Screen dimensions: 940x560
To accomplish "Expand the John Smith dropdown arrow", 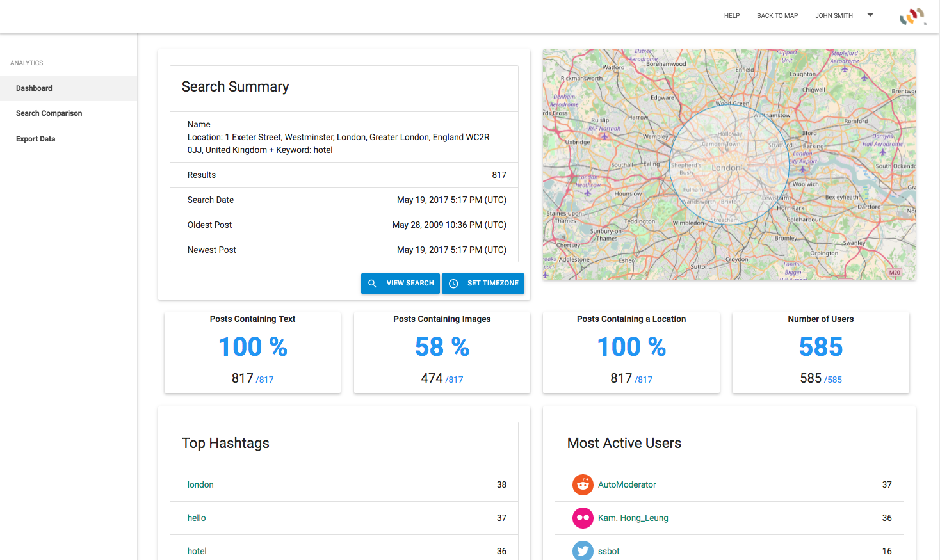I will click(870, 15).
